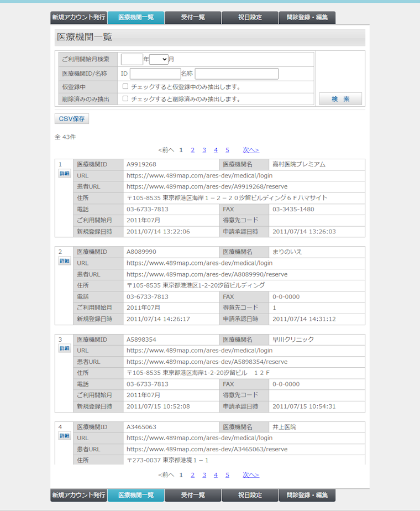This screenshot has width=420, height=511.
Task: Check the 削除済みのみ抽出 checkbox
Action: click(125, 99)
